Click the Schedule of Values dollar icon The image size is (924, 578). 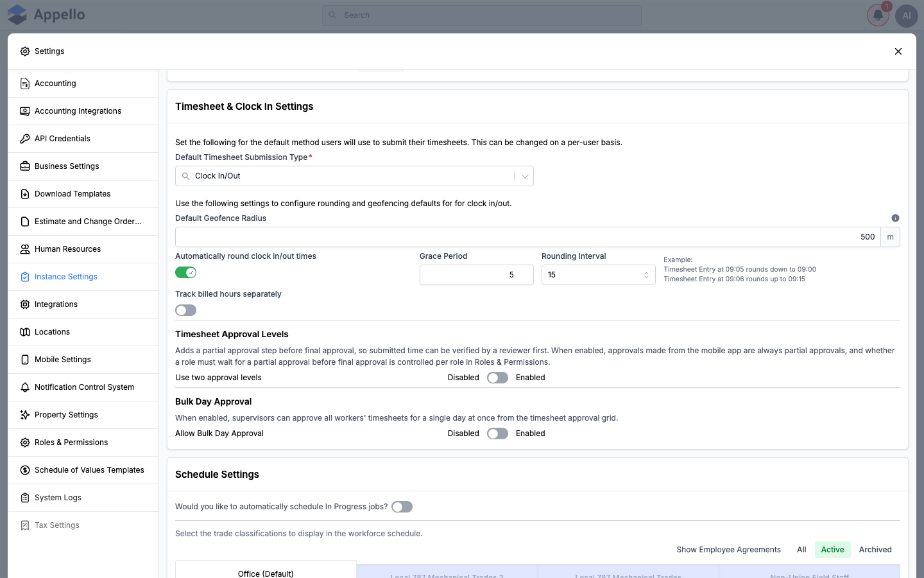25,470
